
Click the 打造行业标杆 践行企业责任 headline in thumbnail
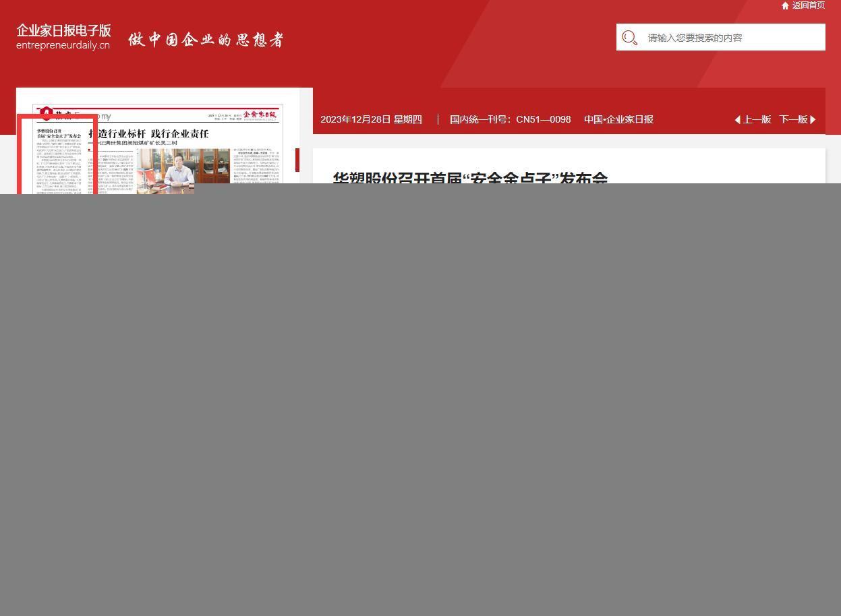tap(149, 134)
